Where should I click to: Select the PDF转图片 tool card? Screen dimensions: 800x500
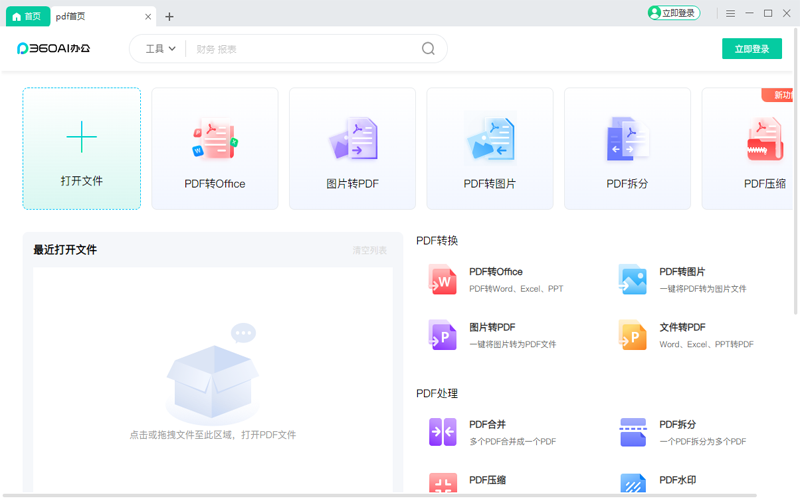pos(489,149)
